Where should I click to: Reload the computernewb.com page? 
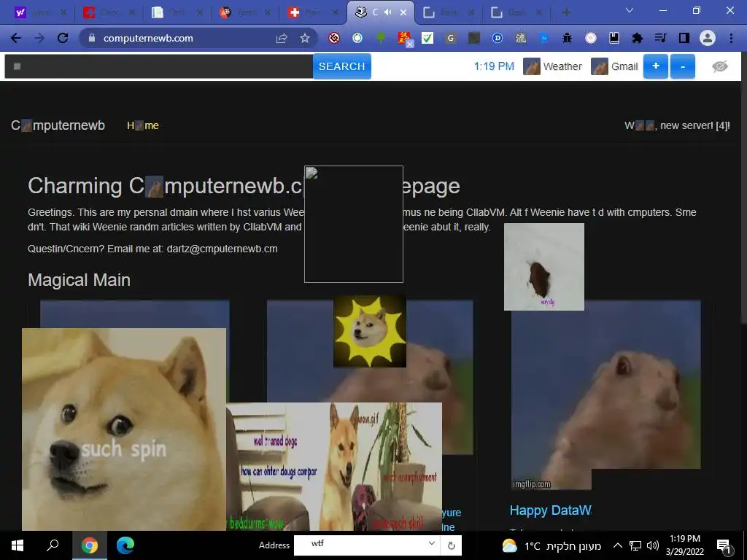click(x=63, y=38)
